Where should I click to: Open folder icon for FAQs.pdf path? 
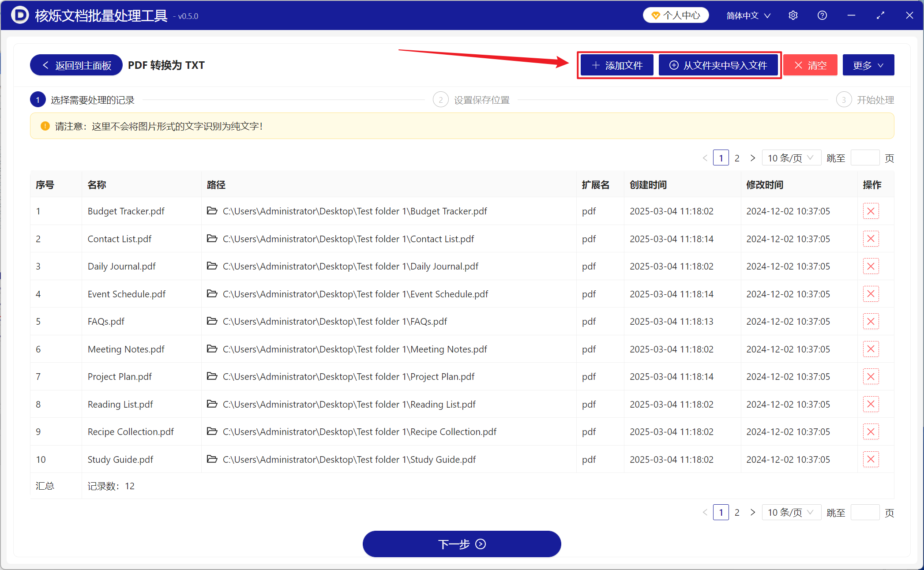(x=212, y=321)
